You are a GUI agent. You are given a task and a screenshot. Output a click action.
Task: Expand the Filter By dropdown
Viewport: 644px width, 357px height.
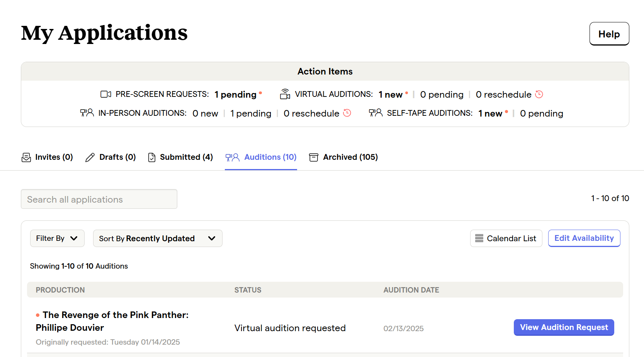pyautogui.click(x=57, y=239)
